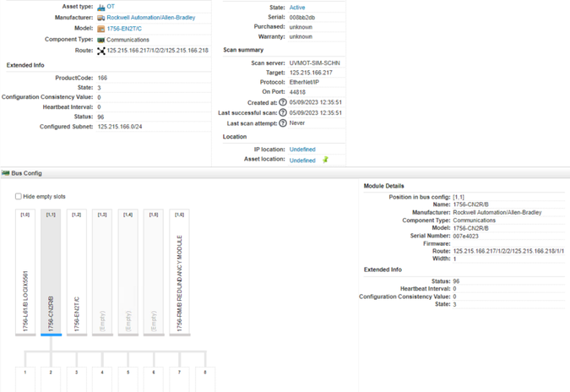
Task: Click the Rockwell Automation manufacturer icon
Action: (x=101, y=18)
